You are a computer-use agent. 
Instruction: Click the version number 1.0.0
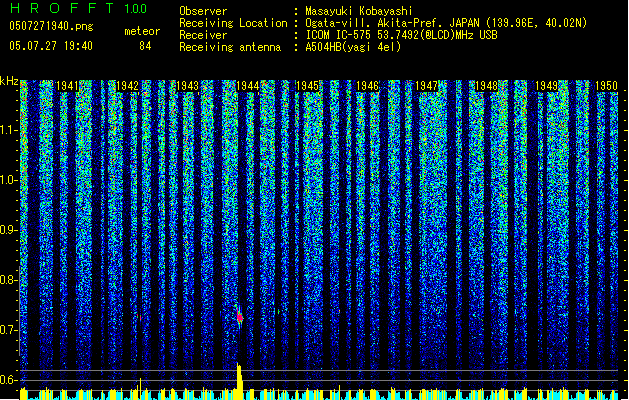(x=136, y=9)
